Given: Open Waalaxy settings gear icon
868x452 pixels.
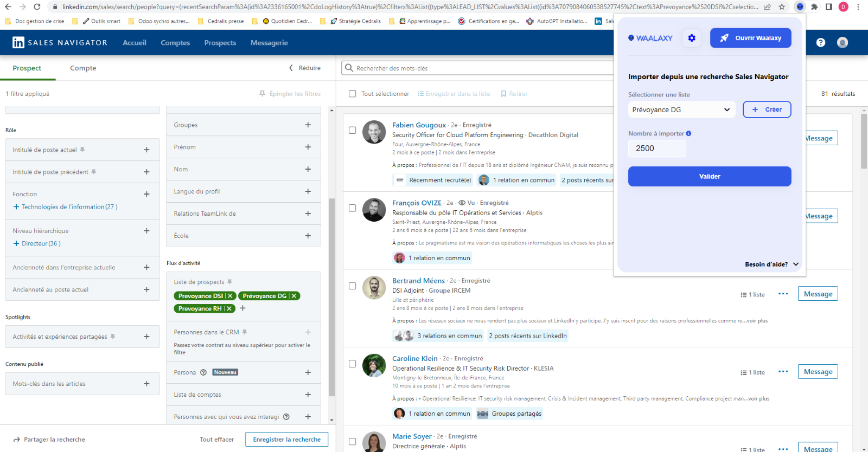Looking at the screenshot, I should (691, 38).
